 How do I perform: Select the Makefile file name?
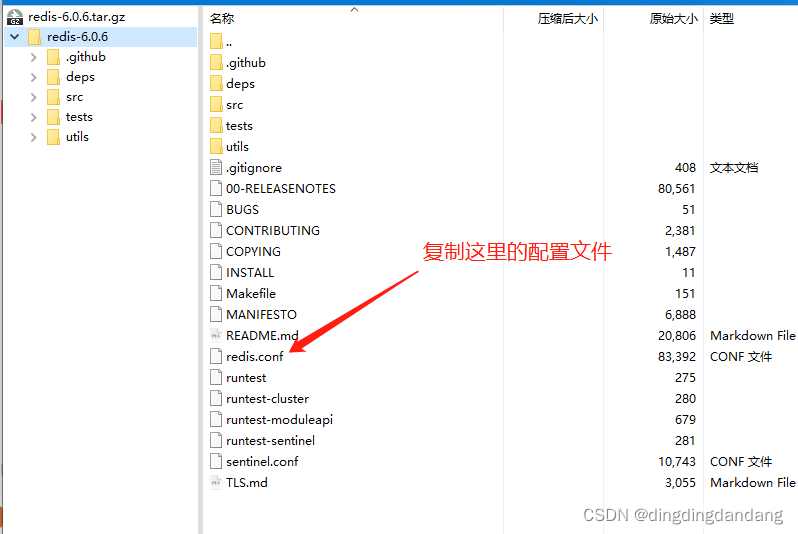pyautogui.click(x=251, y=293)
